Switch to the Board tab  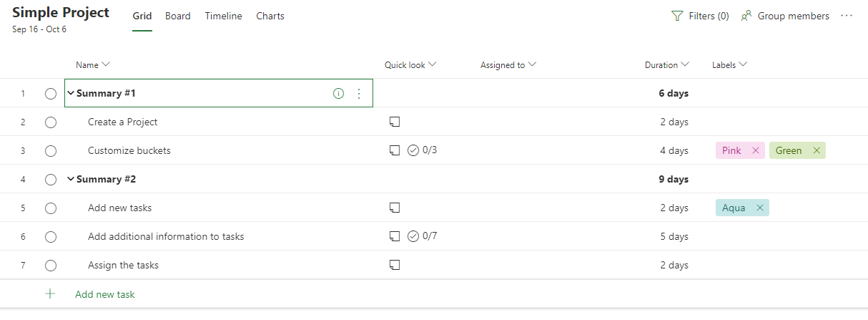[x=178, y=16]
